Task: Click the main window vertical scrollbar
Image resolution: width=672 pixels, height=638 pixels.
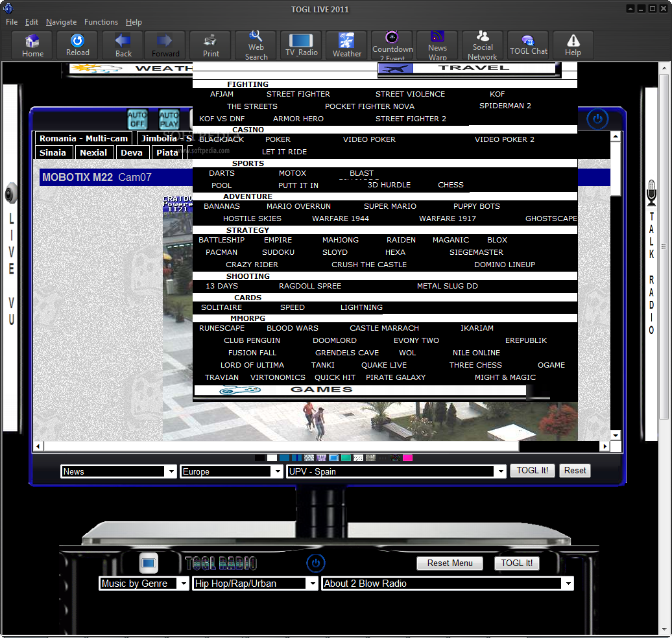Action: (664, 246)
